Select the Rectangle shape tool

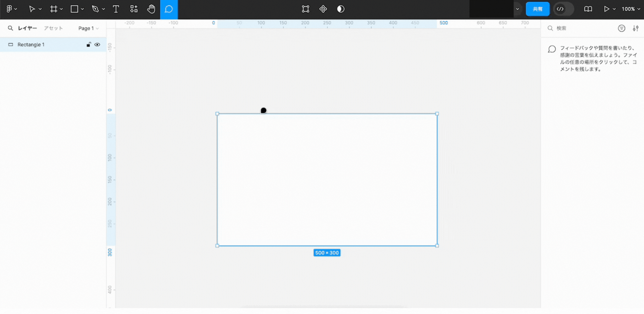[74, 9]
